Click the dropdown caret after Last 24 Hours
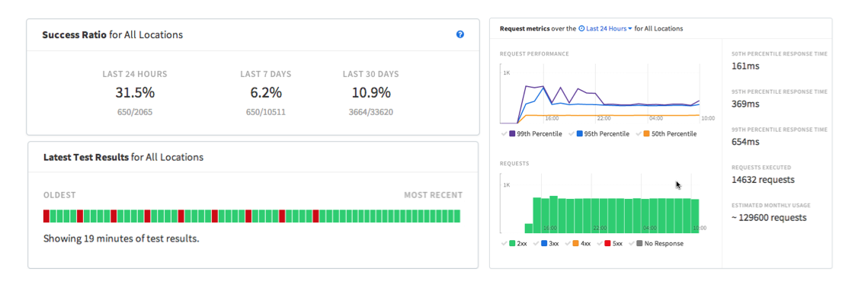Viewport: 868px width, 285px height. 630,28
